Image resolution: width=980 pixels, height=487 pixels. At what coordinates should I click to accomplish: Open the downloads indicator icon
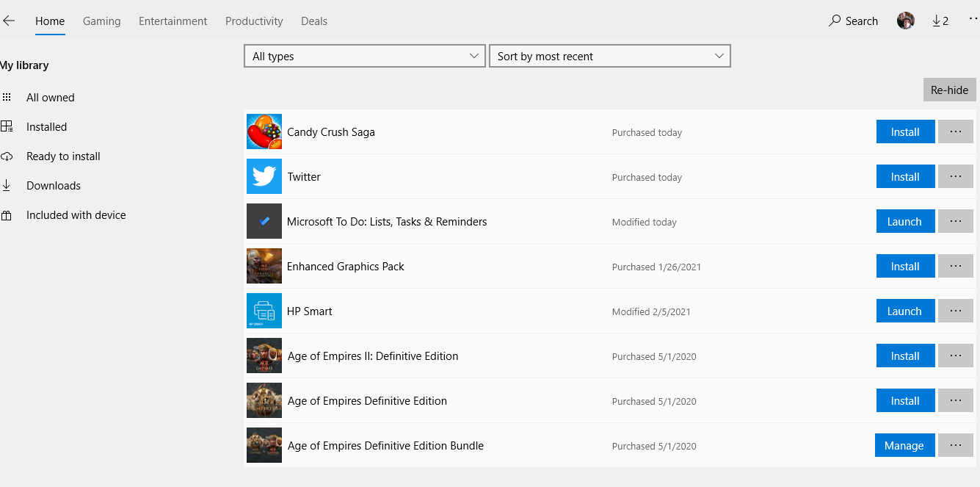(940, 21)
